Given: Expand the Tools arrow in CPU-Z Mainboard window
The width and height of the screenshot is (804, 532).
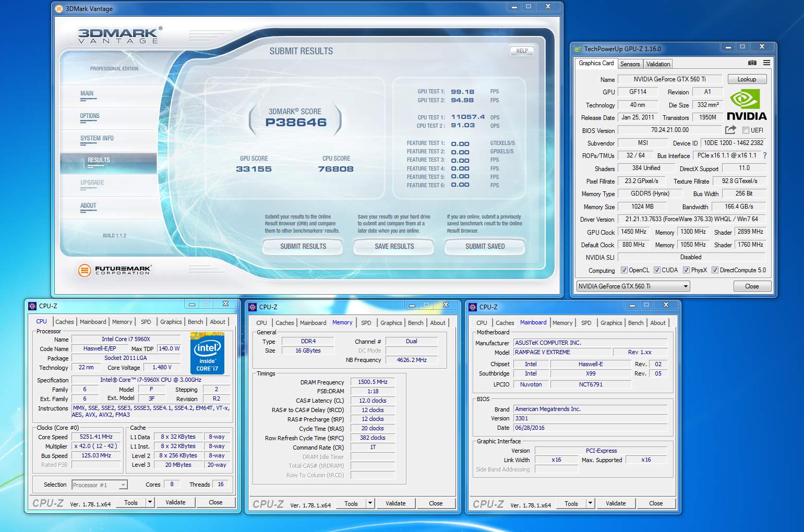Looking at the screenshot, I should coord(590,503).
